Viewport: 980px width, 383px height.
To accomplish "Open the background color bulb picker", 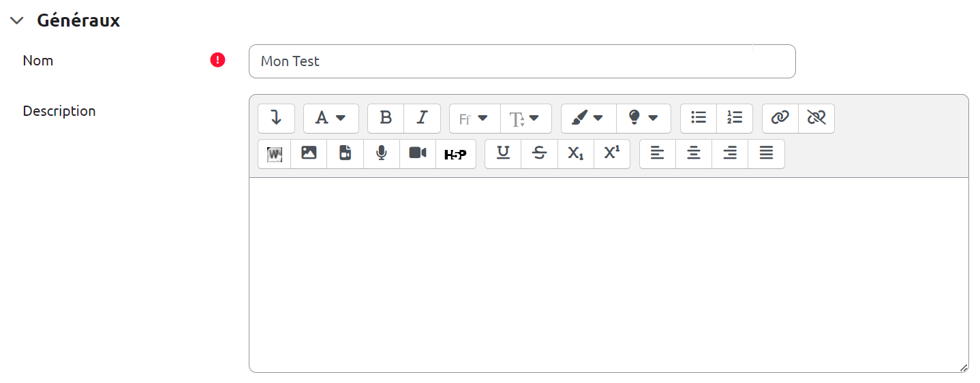I will click(643, 119).
